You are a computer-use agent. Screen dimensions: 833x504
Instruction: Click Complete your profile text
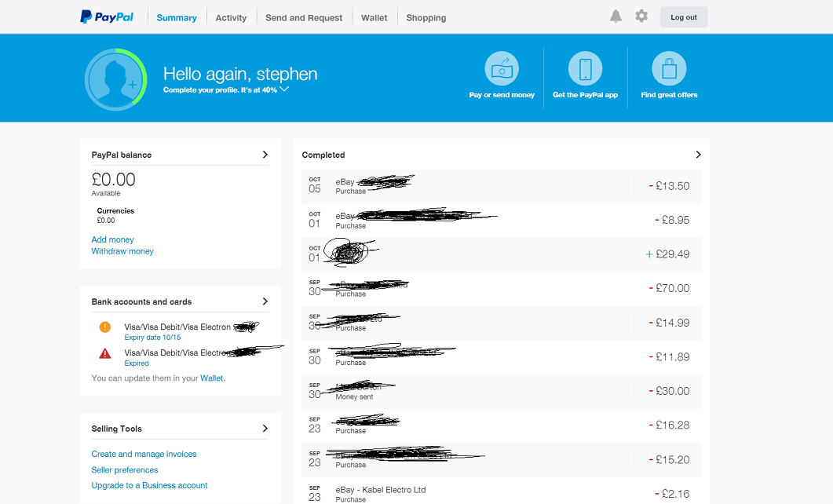220,89
